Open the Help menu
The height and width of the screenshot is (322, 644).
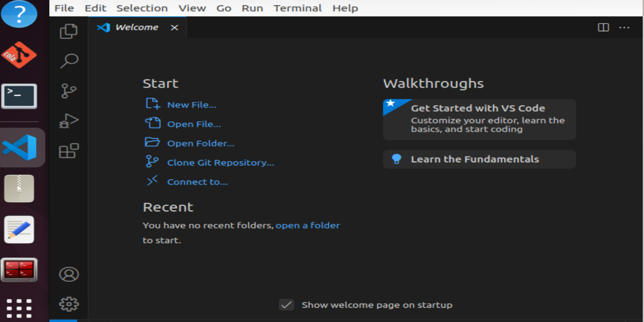345,8
